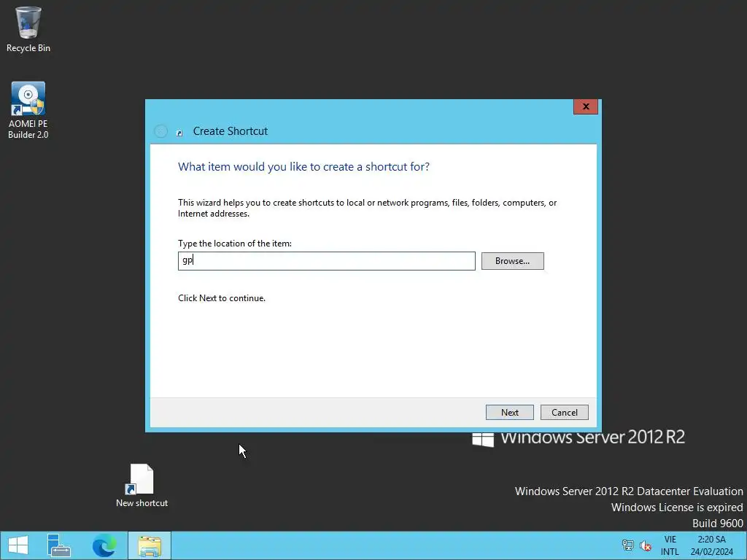Click the network status tray icon
This screenshot has width=747, height=560.
pyautogui.click(x=628, y=545)
